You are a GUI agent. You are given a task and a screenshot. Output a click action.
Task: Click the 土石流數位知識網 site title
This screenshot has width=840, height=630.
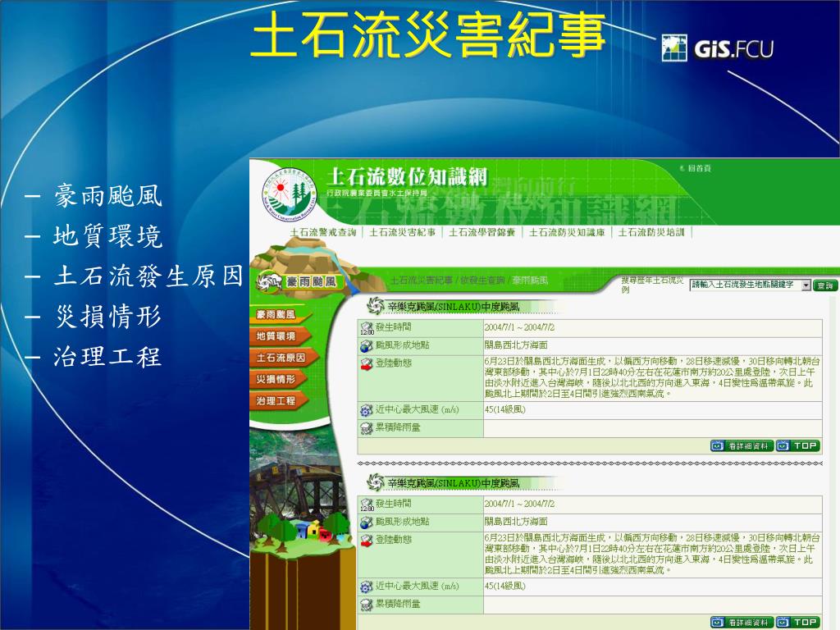pos(407,177)
